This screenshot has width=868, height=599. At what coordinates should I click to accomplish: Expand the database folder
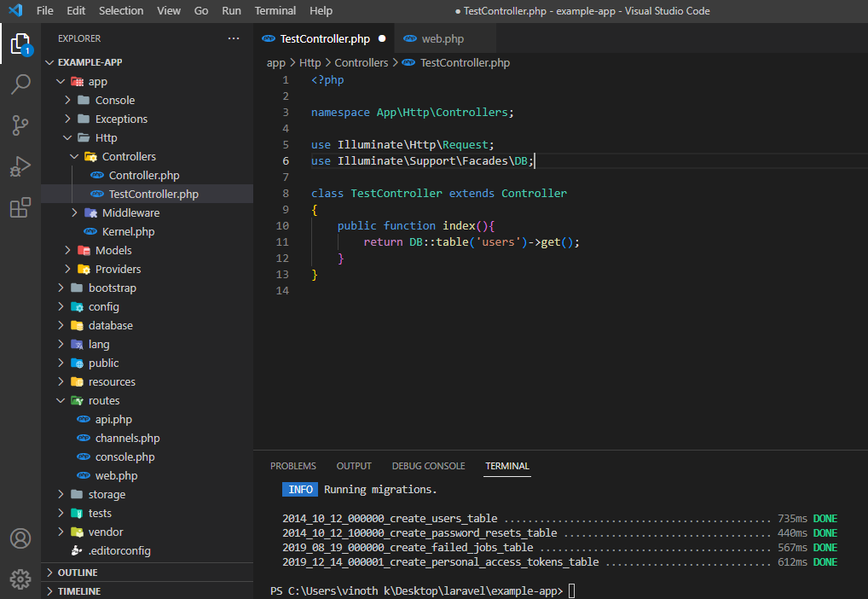point(110,325)
